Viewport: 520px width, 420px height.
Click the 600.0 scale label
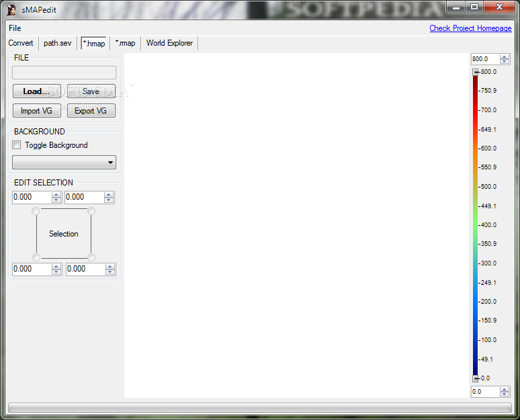coord(488,149)
